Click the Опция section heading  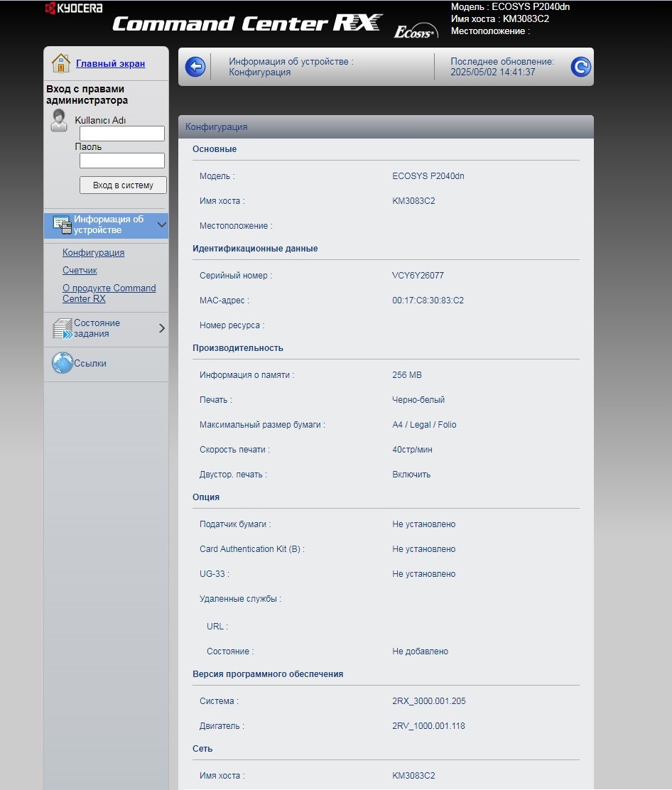(205, 497)
